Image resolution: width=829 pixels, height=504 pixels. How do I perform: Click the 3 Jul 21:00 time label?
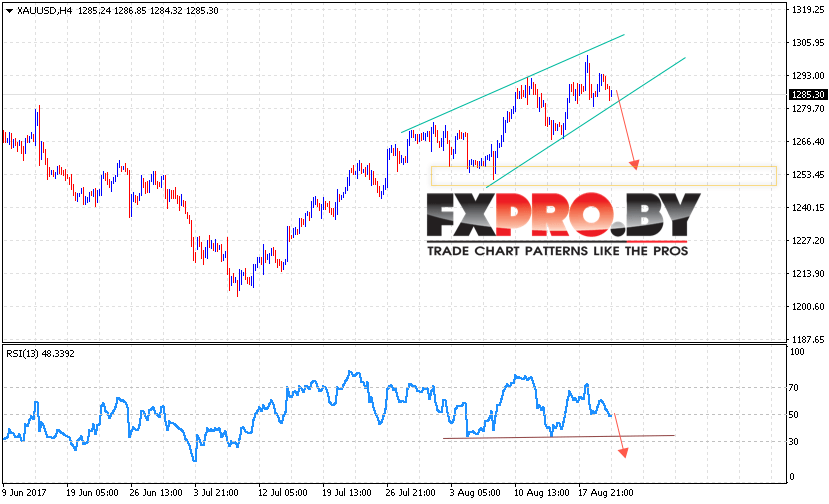pos(216,492)
